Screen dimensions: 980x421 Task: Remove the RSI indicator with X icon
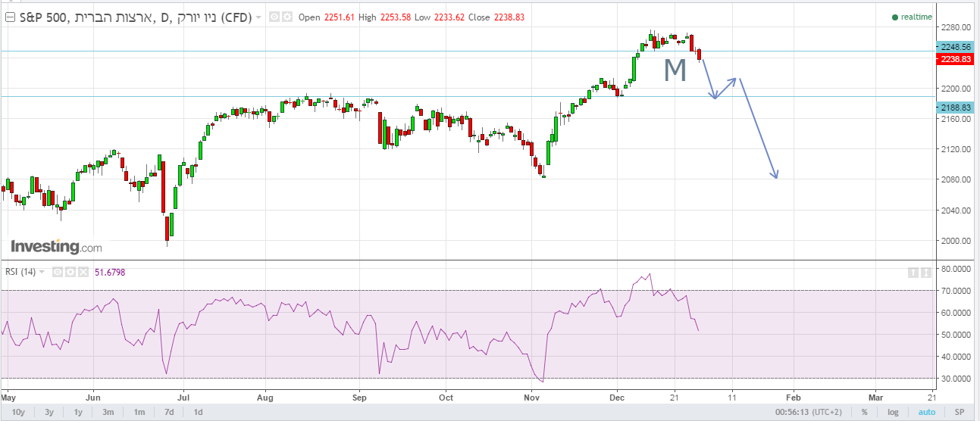pos(83,272)
